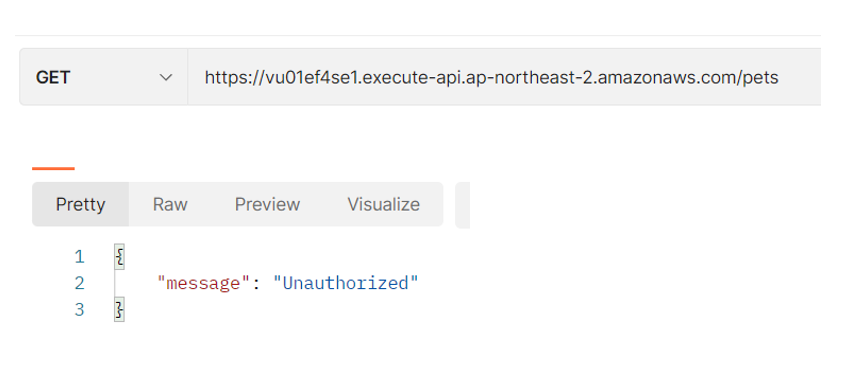Open the GET method dropdown

click(103, 77)
